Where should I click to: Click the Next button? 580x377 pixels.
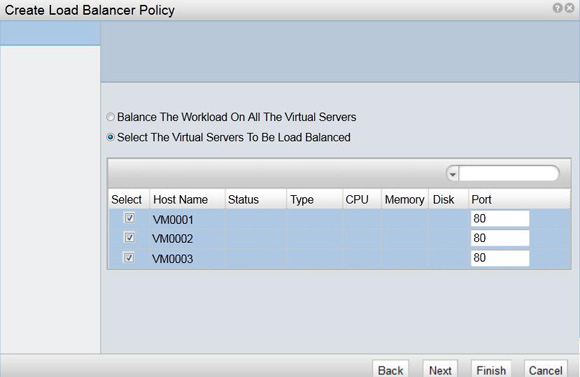point(440,369)
